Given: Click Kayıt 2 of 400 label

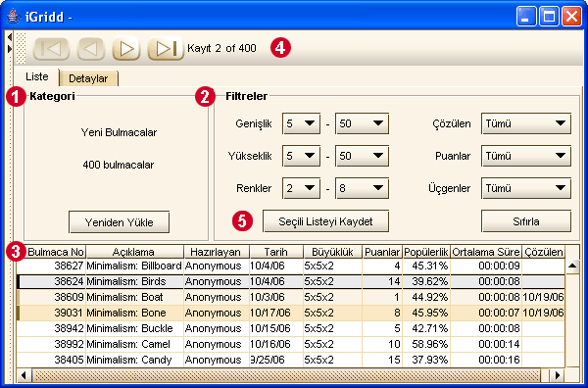Looking at the screenshot, I should (x=221, y=48).
